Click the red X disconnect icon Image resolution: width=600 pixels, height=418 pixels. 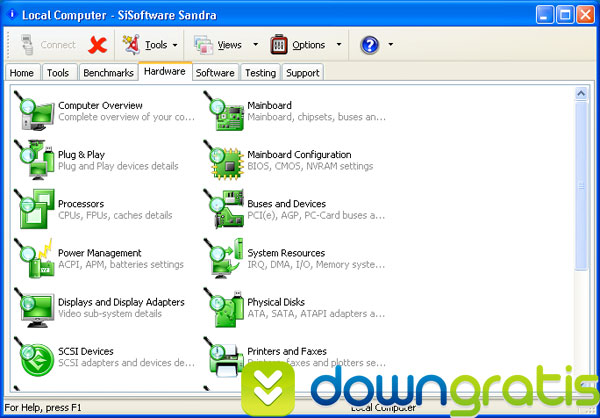pos(97,45)
